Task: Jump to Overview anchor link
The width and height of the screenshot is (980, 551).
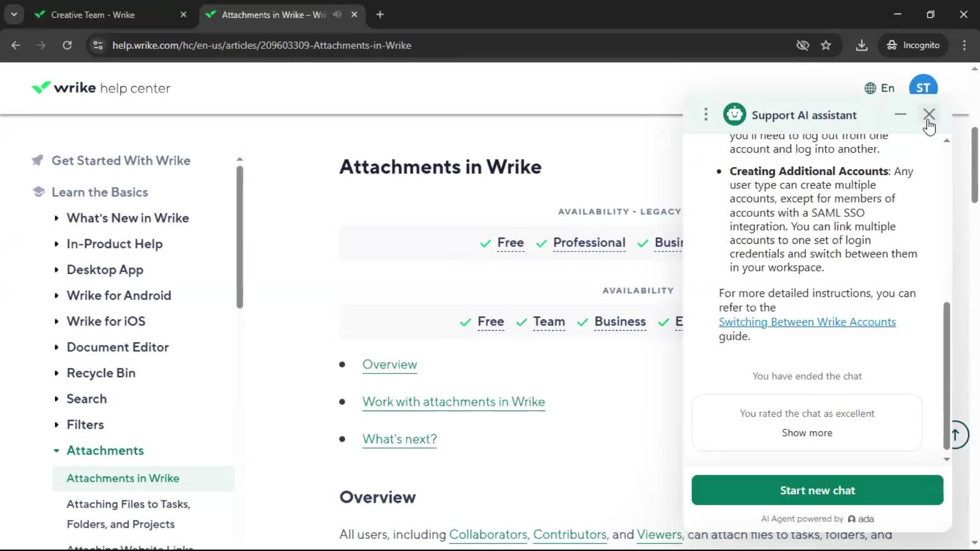Action: coord(389,365)
